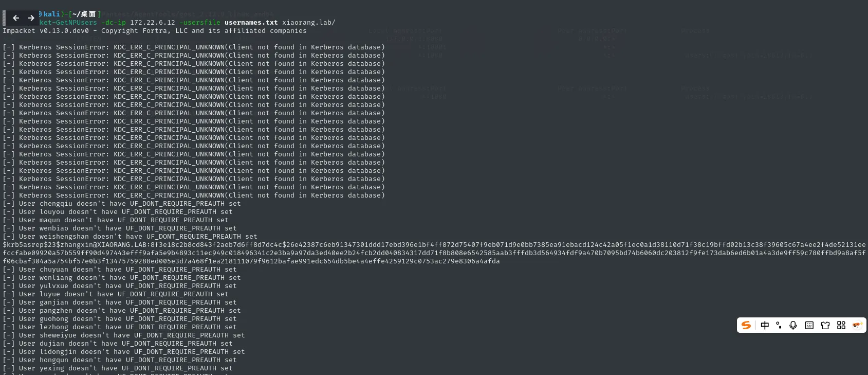Open the skin shirt icon on IME bar
This screenshot has height=375, width=868.
point(825,325)
